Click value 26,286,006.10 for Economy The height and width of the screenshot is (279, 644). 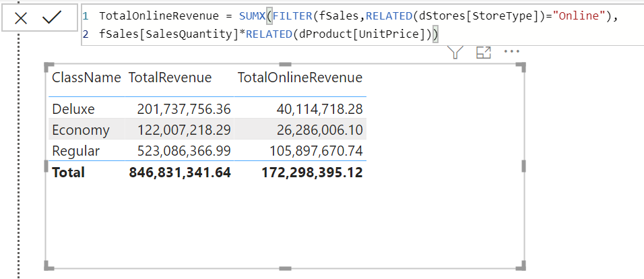tap(319, 130)
